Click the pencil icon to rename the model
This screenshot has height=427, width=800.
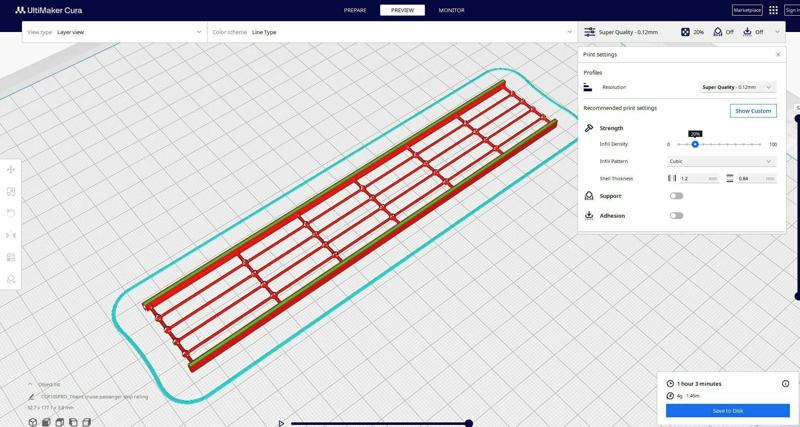point(32,396)
